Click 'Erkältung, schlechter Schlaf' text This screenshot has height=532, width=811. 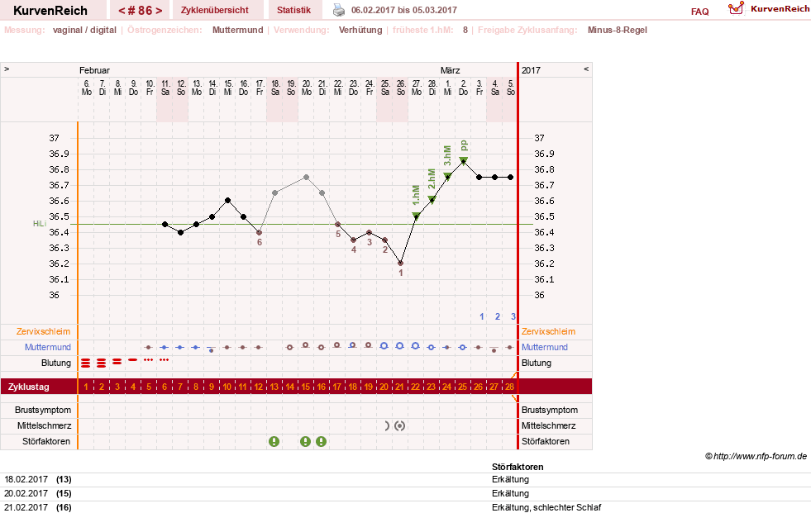point(546,508)
